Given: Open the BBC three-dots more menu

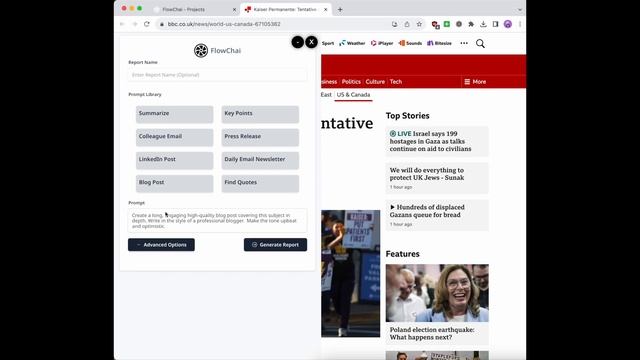Looking at the screenshot, I should (464, 43).
